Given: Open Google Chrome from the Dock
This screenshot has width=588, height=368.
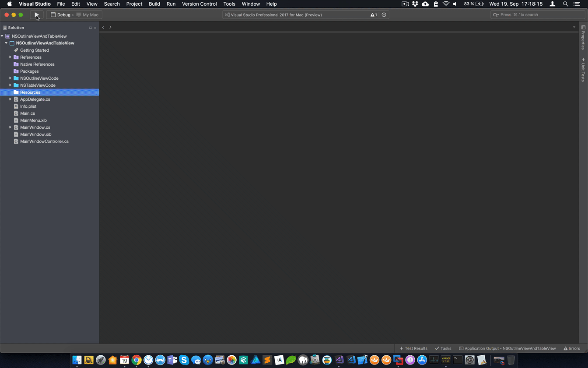Looking at the screenshot, I should tap(136, 360).
